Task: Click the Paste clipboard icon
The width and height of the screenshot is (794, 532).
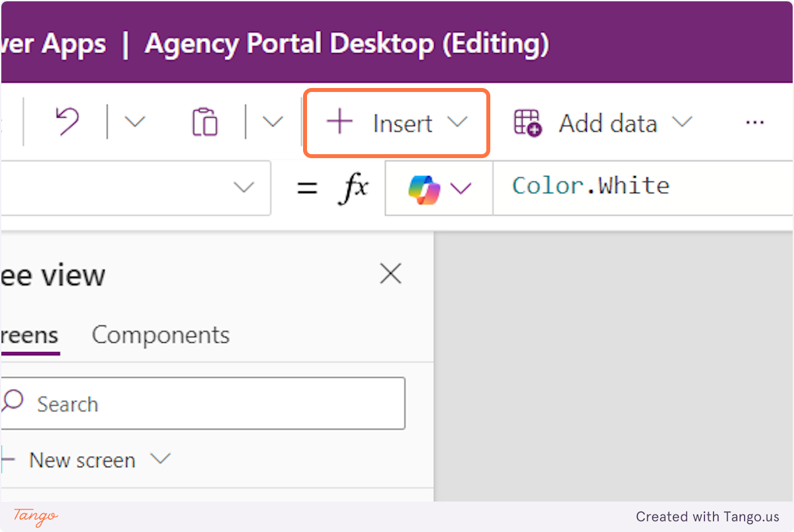Action: [x=205, y=122]
